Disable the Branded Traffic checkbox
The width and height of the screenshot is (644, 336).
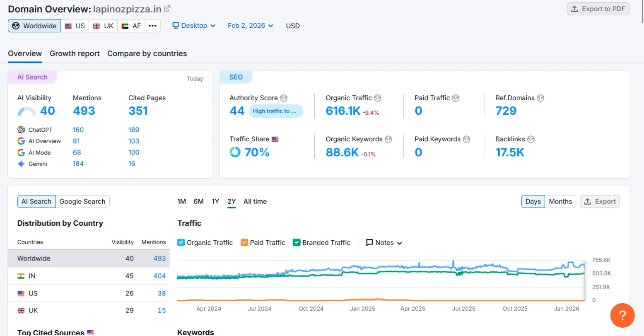coord(297,243)
